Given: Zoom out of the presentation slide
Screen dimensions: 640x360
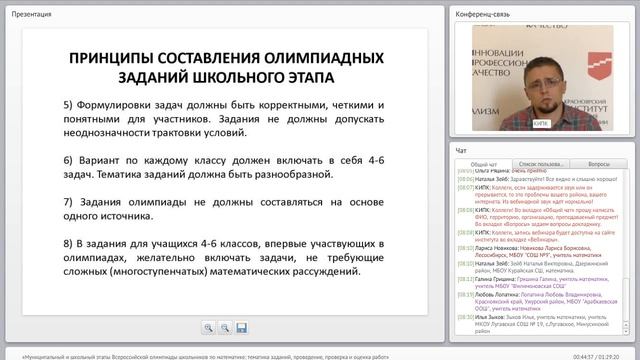Looking at the screenshot, I should [x=225, y=328].
